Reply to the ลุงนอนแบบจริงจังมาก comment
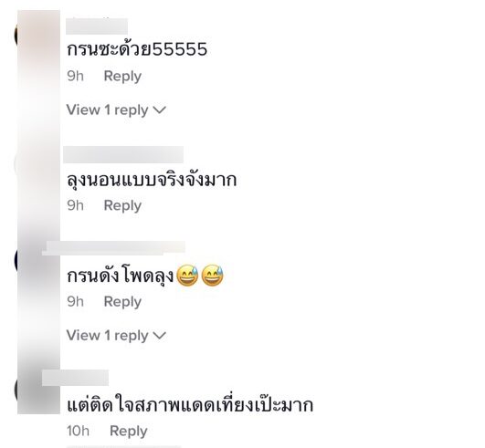This screenshot has height=448, width=485. click(122, 206)
